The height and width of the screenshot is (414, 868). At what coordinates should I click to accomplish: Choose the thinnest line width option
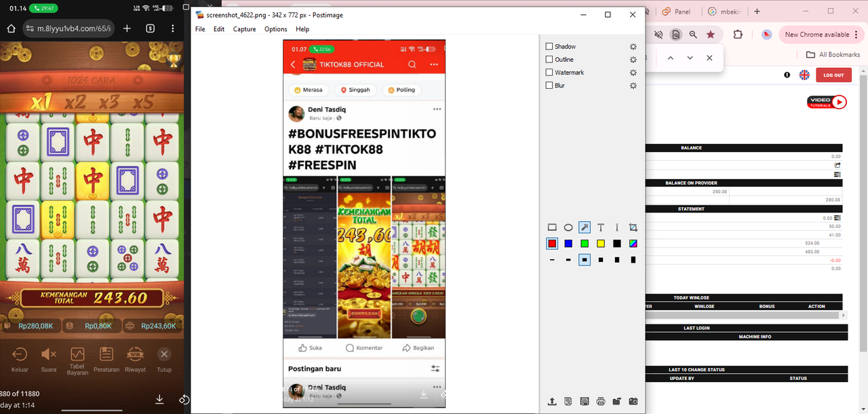pos(552,260)
